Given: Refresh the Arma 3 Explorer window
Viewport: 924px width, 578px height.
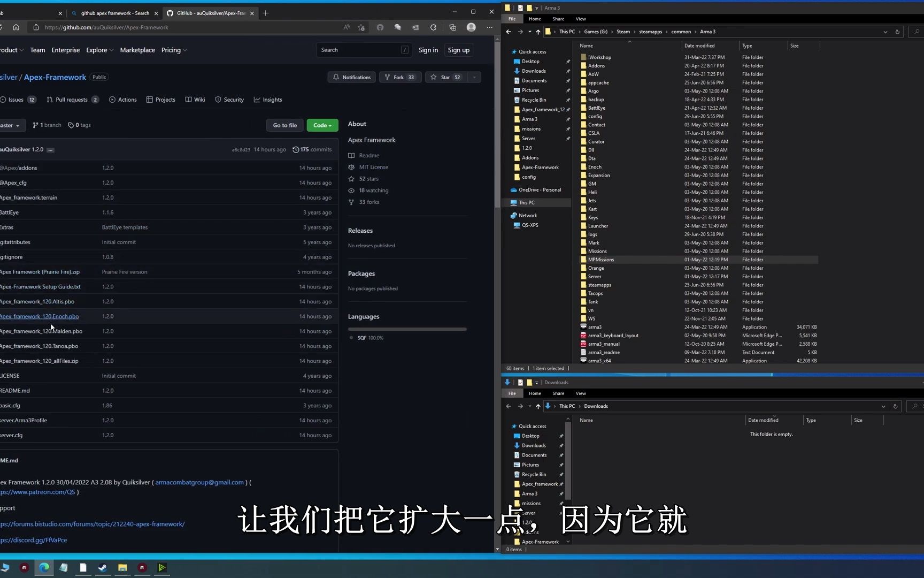Looking at the screenshot, I should [x=897, y=32].
